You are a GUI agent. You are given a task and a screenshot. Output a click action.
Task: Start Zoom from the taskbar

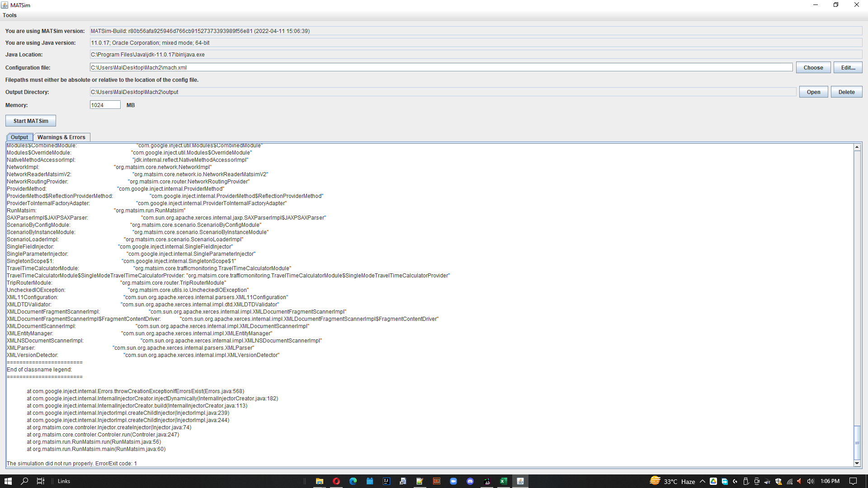pos(453,481)
